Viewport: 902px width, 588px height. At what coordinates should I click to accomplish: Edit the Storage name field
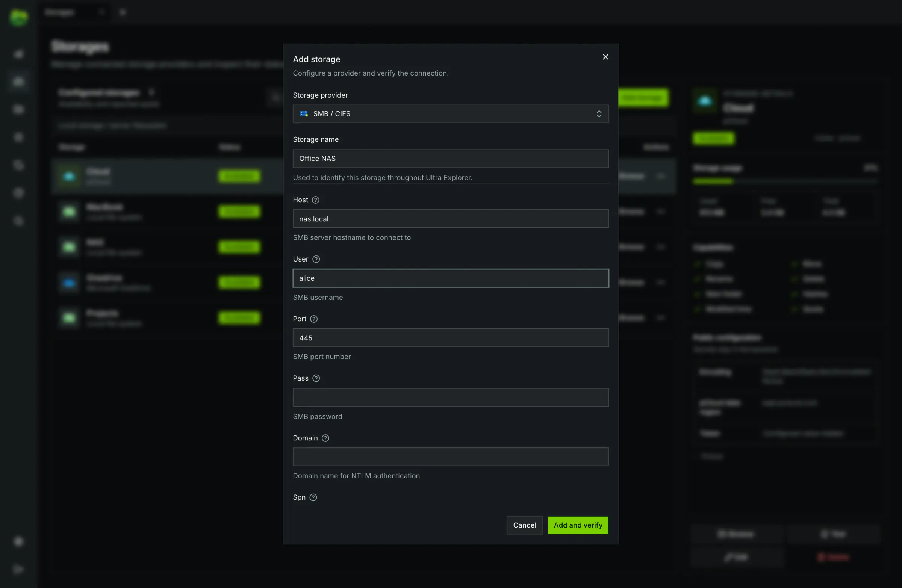tap(451, 159)
